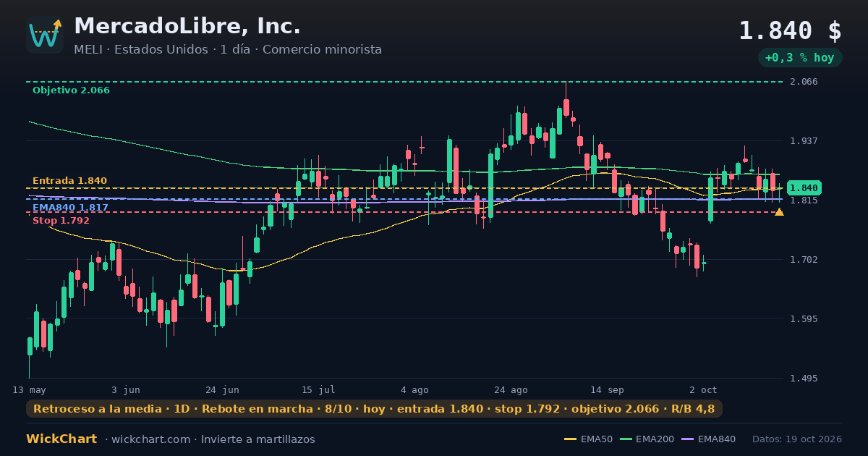This screenshot has height=456, width=868.
Task: Click the Stop 1.792 label
Action: coord(61,221)
